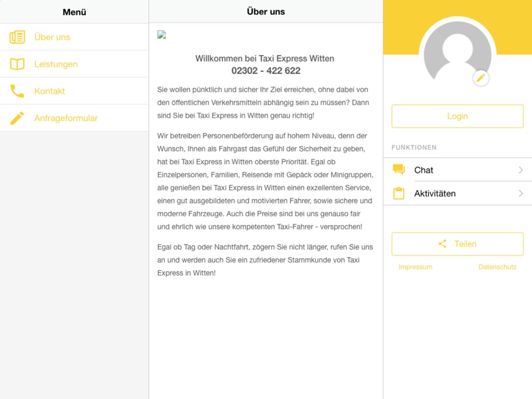The height and width of the screenshot is (399, 532).
Task: Open the Aktivitäten function row
Action: (x=458, y=194)
